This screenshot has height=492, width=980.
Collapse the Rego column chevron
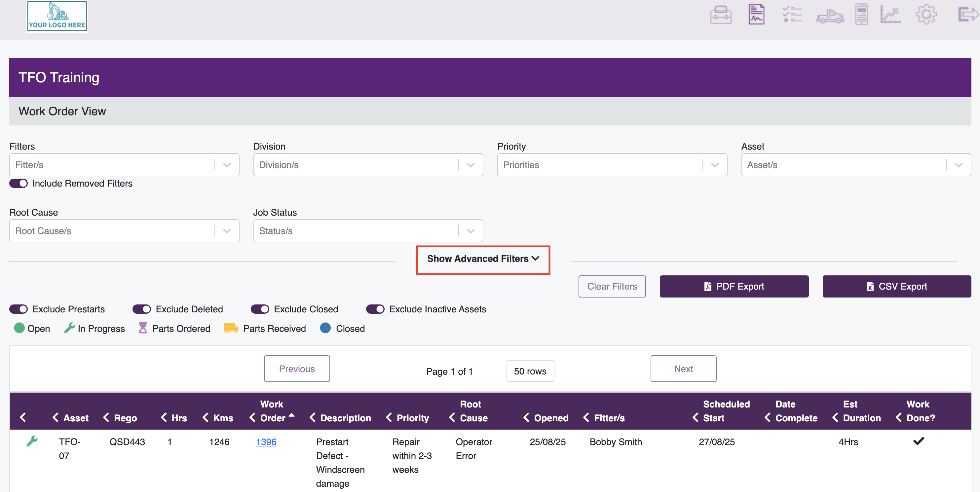pos(106,417)
